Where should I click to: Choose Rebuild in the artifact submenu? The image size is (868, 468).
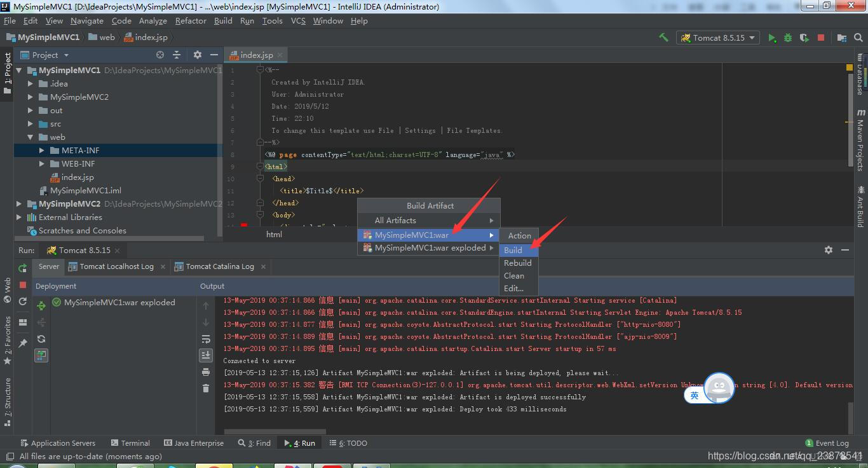519,263
